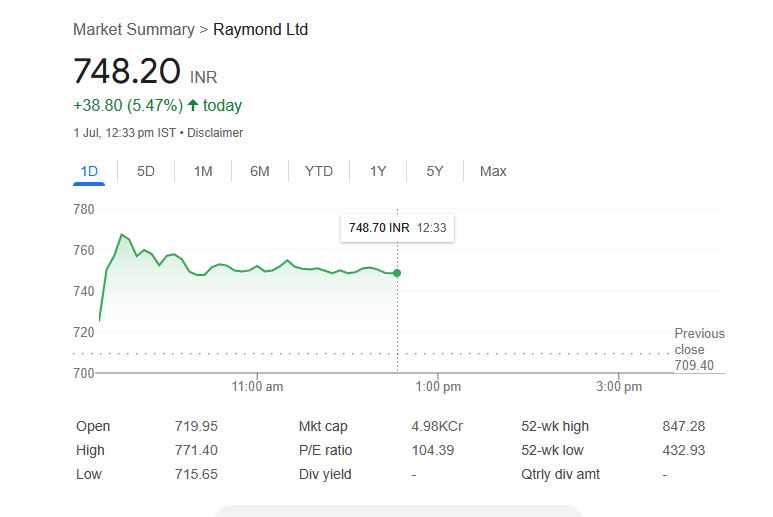
Task: Click the Raymond Ltd title text
Action: [x=261, y=29]
